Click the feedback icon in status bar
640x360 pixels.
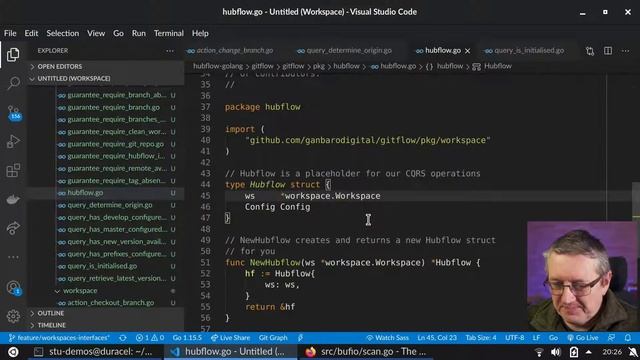[611, 338]
